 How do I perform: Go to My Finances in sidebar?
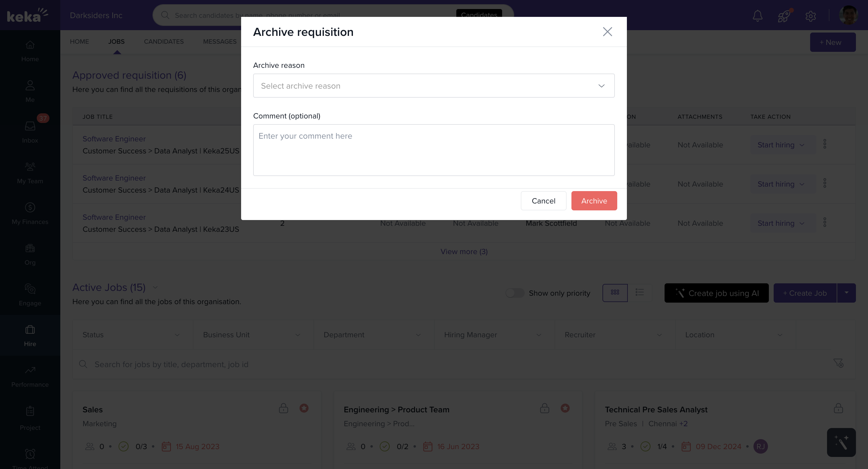point(30,213)
